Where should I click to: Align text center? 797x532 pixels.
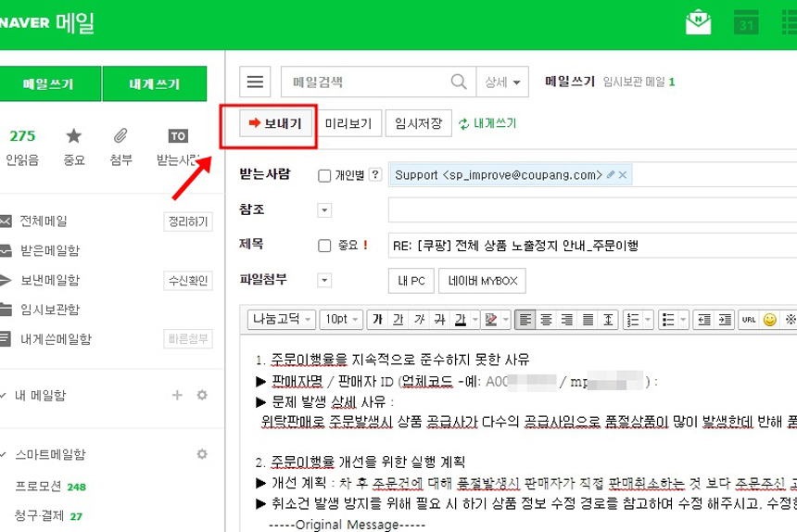click(546, 320)
